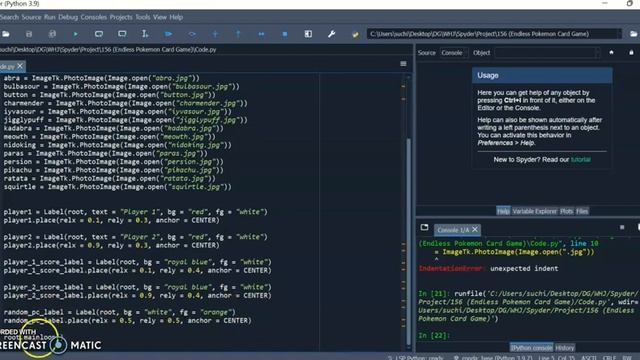The height and width of the screenshot is (360, 640).
Task: Click the pikachu PhotoImage code line
Action: [x=113, y=170]
